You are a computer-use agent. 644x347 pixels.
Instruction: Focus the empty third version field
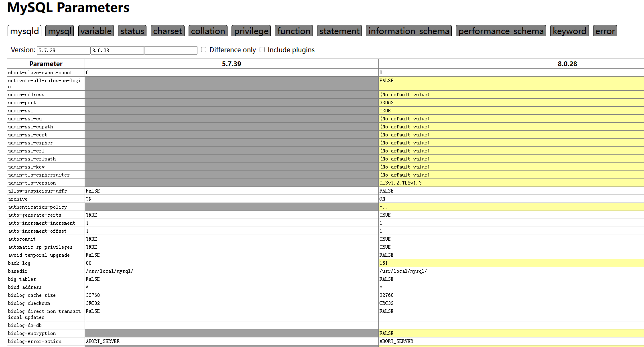pos(171,50)
